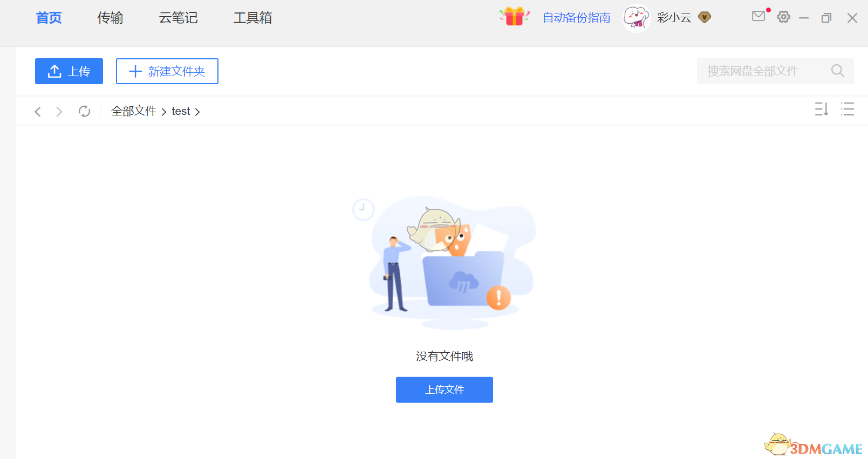The height and width of the screenshot is (459, 868).
Task: Expand the chevron after test breadcrumb
Action: tap(197, 112)
